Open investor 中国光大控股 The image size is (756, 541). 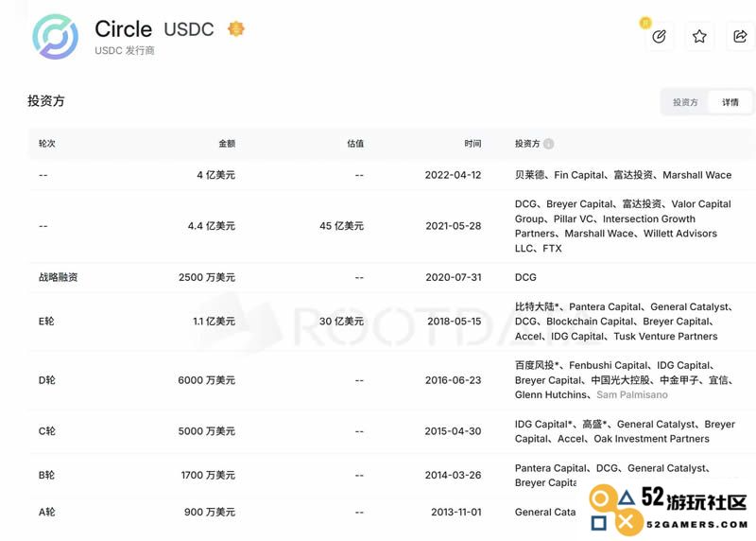(621, 380)
